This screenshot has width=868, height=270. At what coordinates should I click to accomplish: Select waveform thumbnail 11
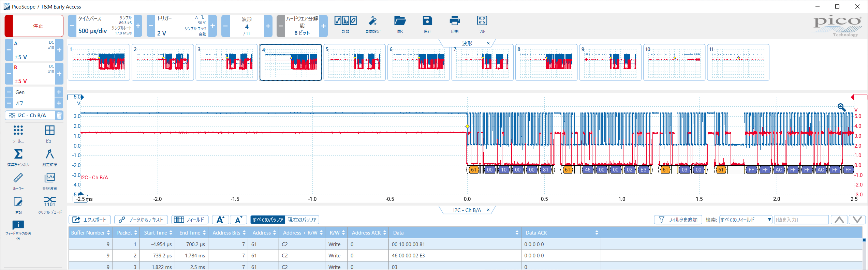click(x=738, y=62)
